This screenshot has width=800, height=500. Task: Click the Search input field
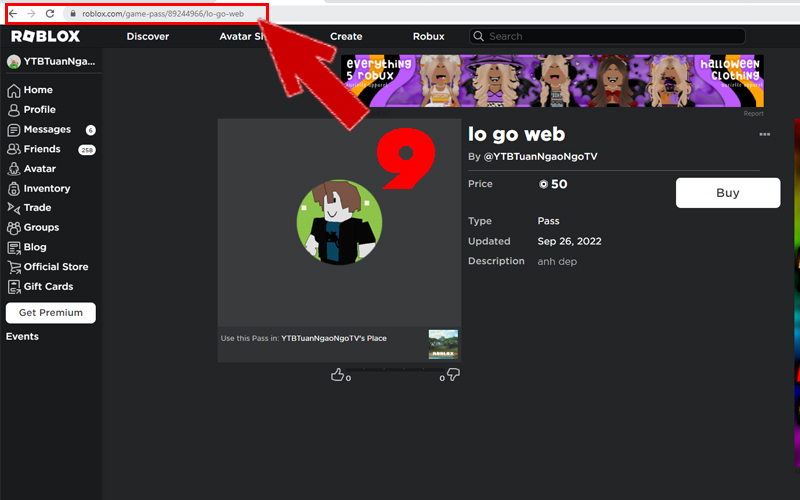click(607, 36)
